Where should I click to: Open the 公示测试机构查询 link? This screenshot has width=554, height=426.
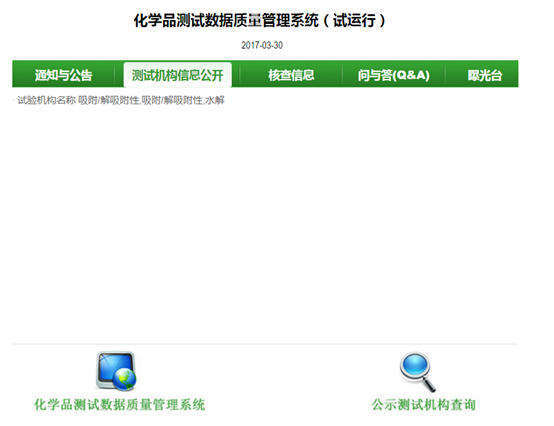click(x=424, y=404)
